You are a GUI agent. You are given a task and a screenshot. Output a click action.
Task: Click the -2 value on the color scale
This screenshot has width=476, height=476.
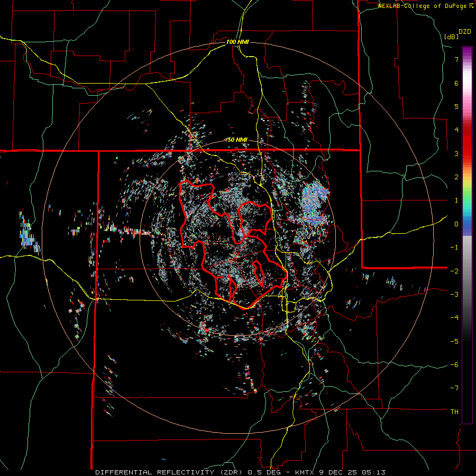454,271
